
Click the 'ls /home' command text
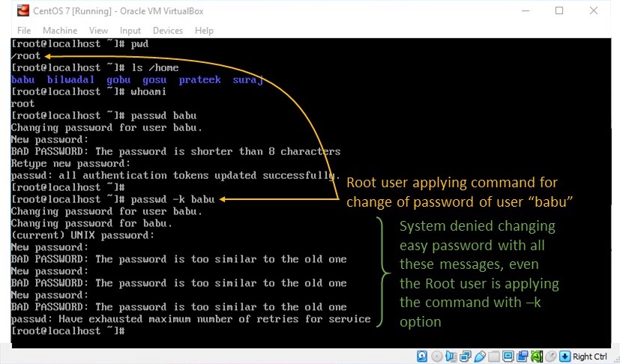[x=155, y=68]
